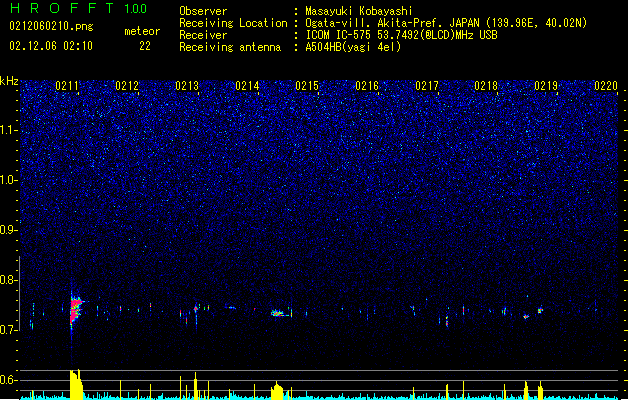Click the kHz axis unit label
This screenshot has width=629, height=400.
coord(9,81)
